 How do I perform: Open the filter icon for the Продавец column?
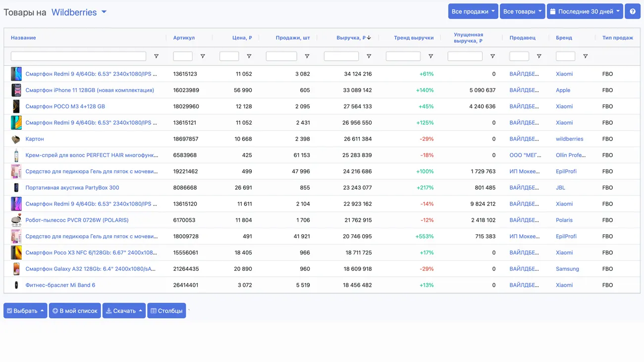coord(539,56)
